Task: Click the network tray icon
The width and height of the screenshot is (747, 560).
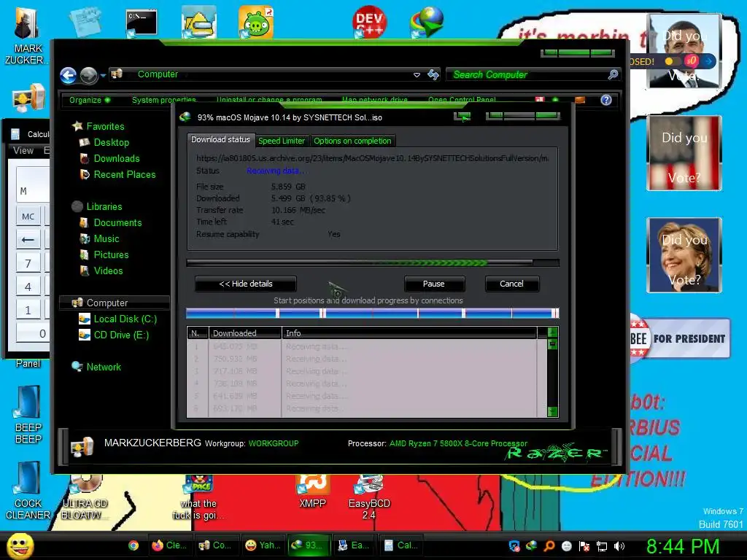Action: point(602,545)
